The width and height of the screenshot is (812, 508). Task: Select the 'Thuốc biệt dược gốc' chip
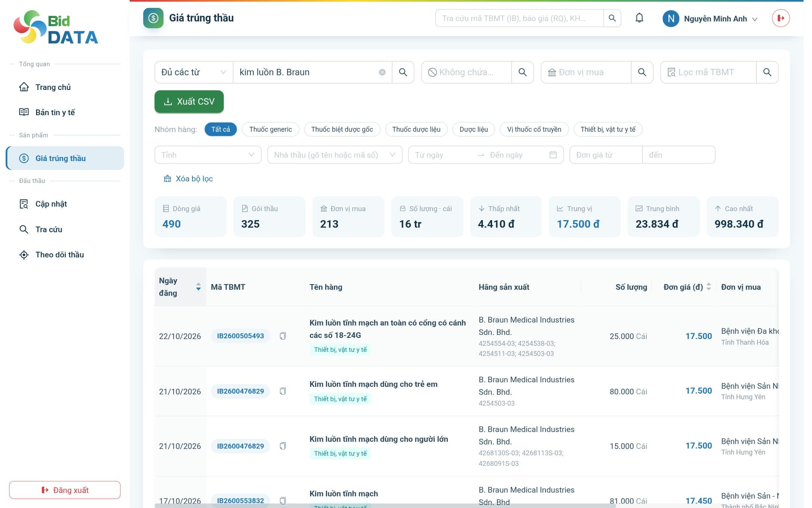(342, 129)
